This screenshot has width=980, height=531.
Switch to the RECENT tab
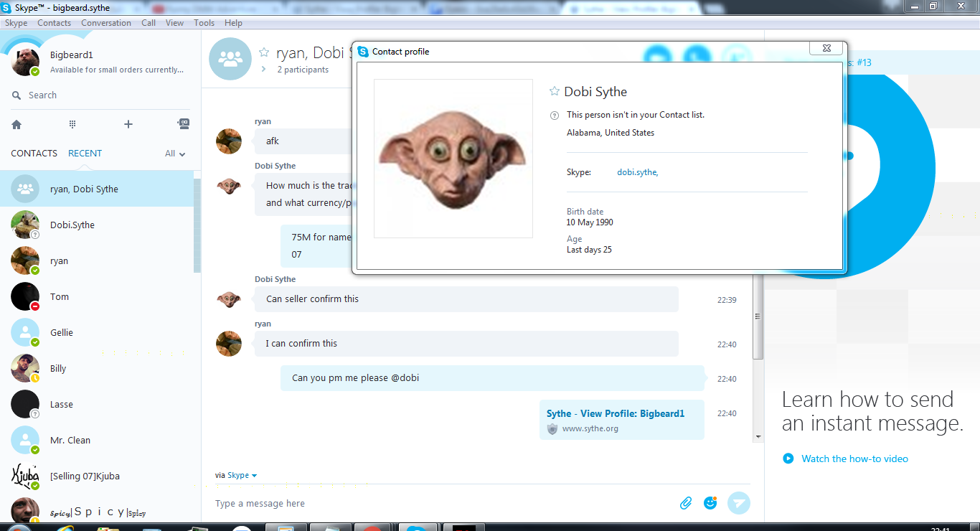tap(85, 153)
